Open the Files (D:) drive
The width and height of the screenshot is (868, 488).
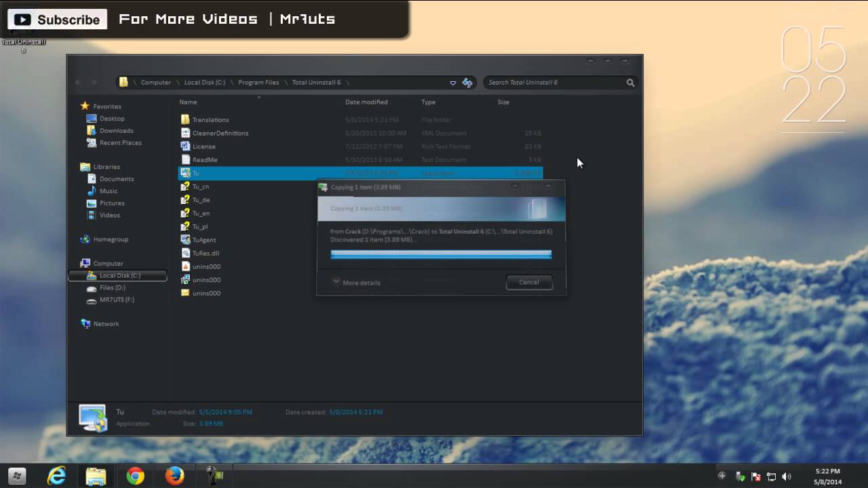[x=106, y=288]
